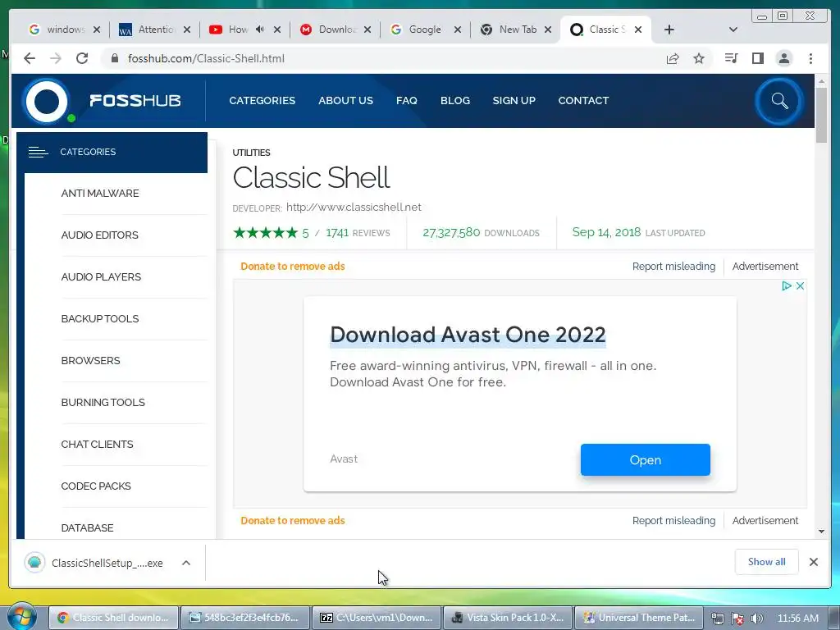Screen dimensions: 840x630
Task: Click the sidebar CATEGORIES hamburger icon
Action: click(x=38, y=152)
